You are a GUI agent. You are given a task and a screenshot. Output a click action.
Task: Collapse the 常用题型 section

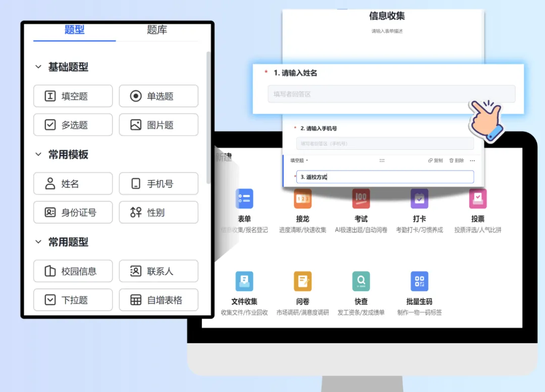[x=38, y=242]
